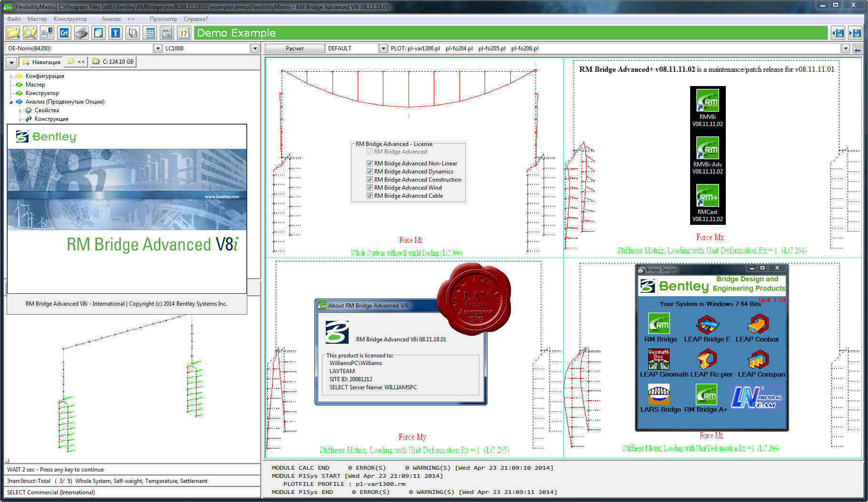Click the stacked pages toolbar icon

pyautogui.click(x=98, y=33)
